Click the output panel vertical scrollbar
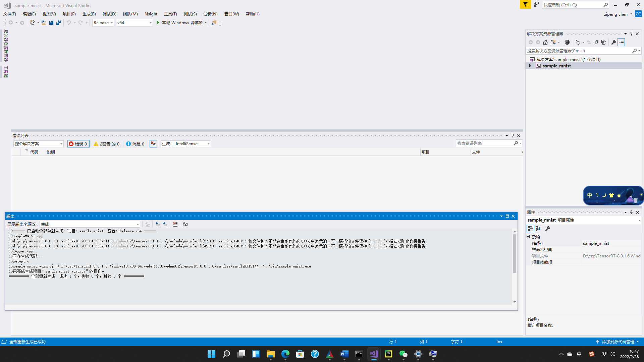This screenshot has height=362, width=644. click(515, 253)
